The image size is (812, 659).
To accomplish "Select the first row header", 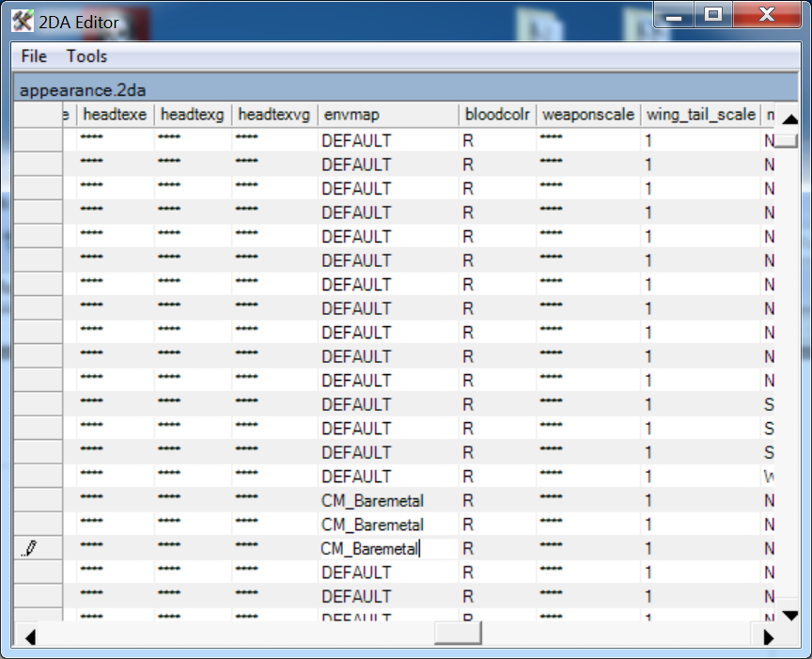I will (x=38, y=141).
